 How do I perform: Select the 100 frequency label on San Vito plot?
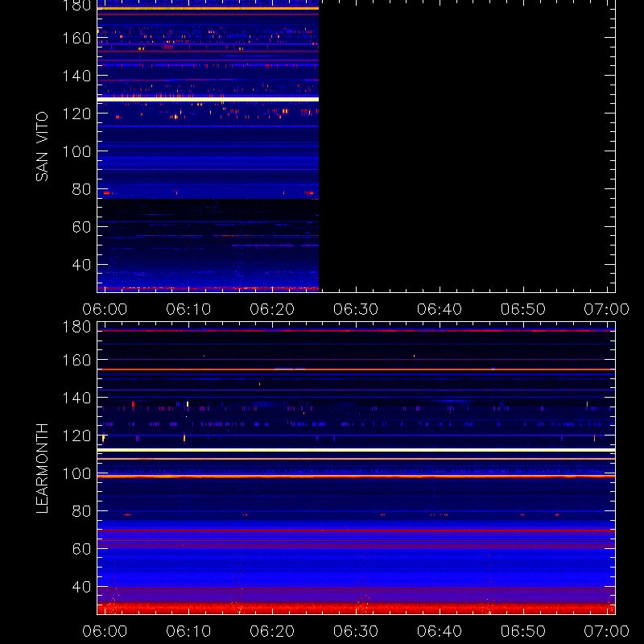click(76, 151)
